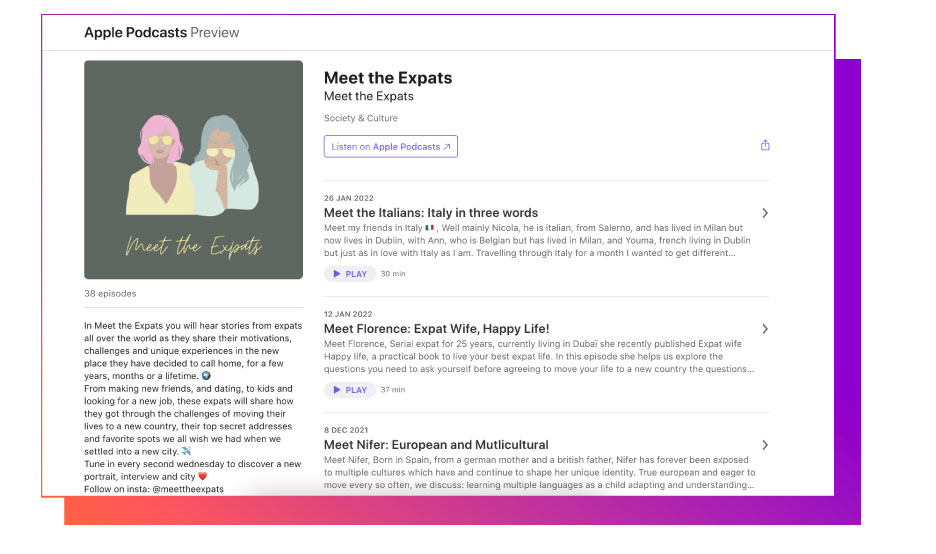
Task: Click the Apple Podcasts Preview header
Action: (162, 32)
